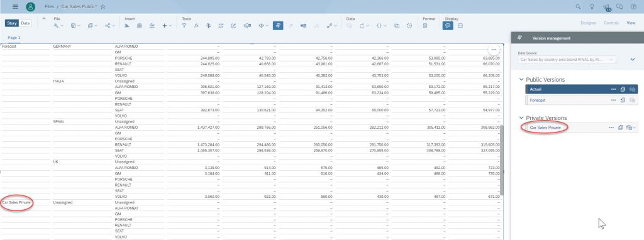644x240 pixels.
Task: Toggle comment mode in Display section
Action: coord(448,25)
